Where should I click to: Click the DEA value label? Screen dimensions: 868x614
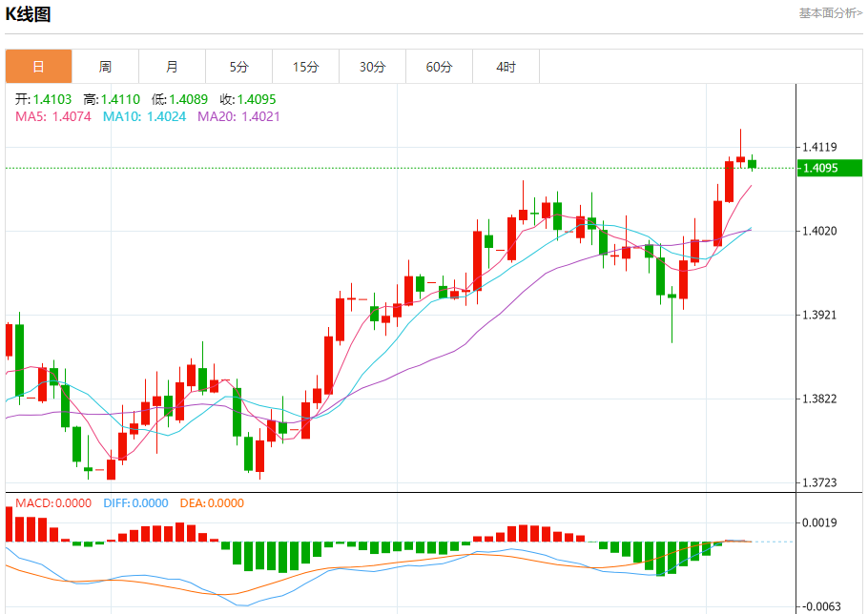212,503
